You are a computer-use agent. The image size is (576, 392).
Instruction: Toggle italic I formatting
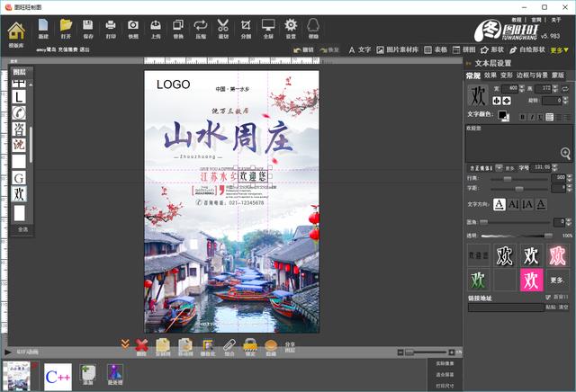532,117
